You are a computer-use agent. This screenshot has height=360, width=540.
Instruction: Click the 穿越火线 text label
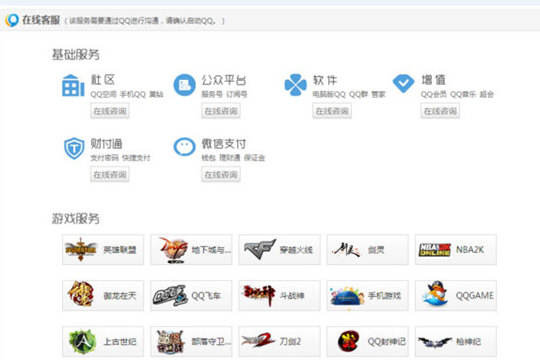[x=296, y=250]
